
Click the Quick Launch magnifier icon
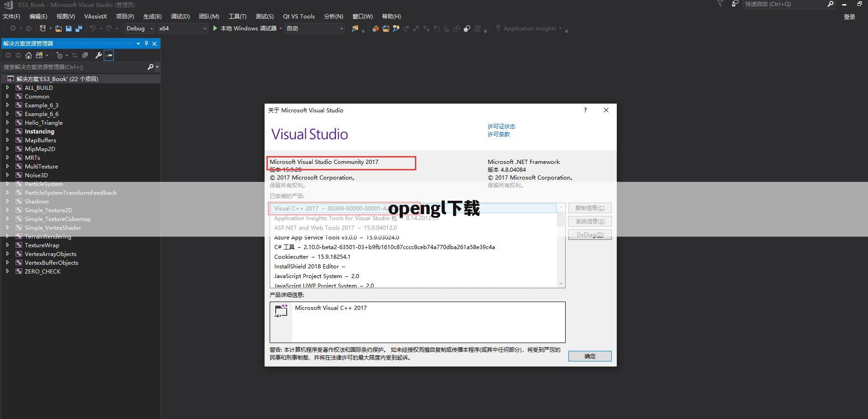point(830,4)
